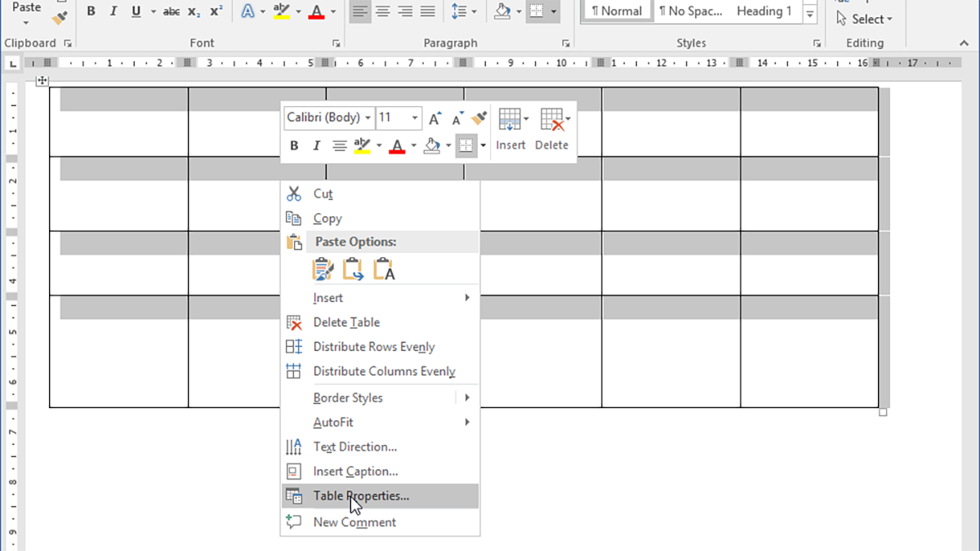980x551 pixels.
Task: Toggle Underline in the ribbon
Action: (135, 11)
